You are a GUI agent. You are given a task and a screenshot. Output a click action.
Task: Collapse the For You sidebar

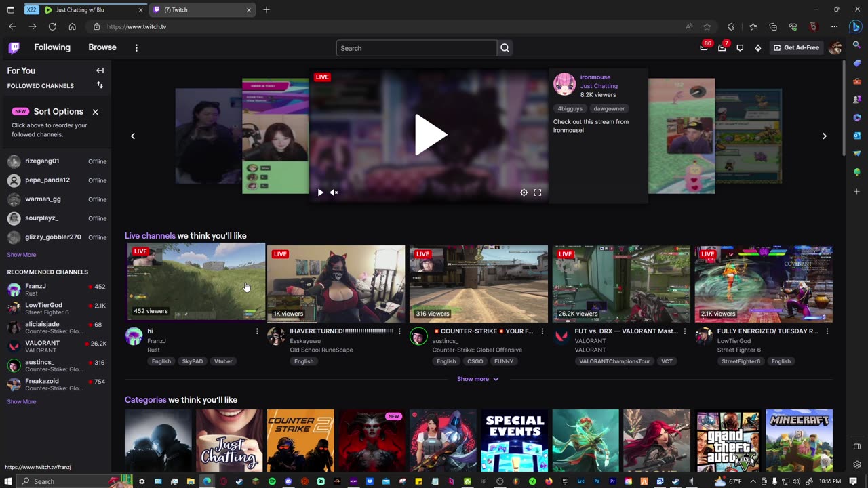click(100, 70)
